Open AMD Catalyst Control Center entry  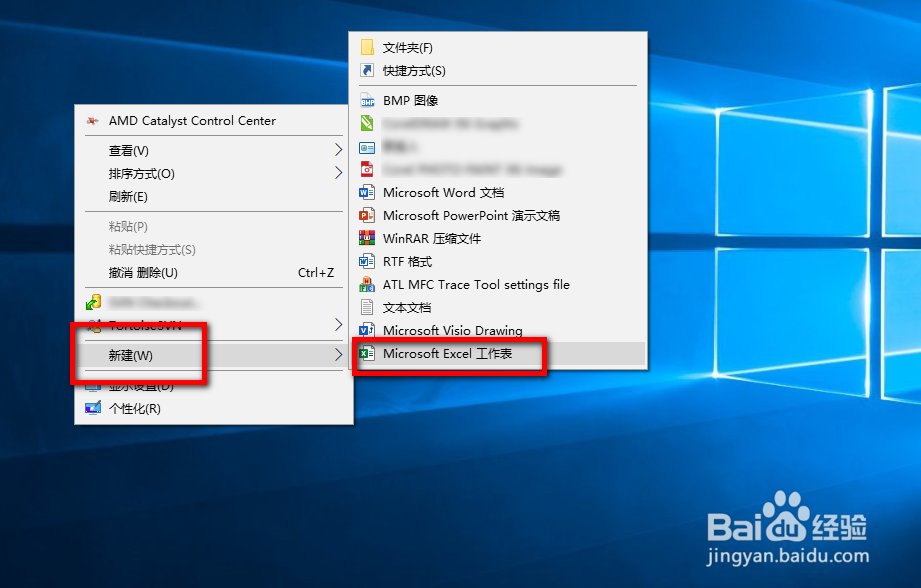point(214,121)
